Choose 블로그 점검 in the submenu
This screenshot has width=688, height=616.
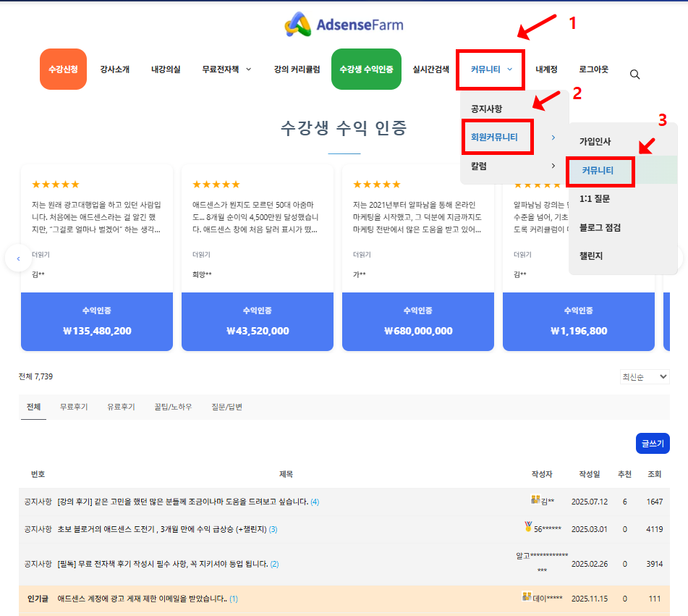point(600,227)
